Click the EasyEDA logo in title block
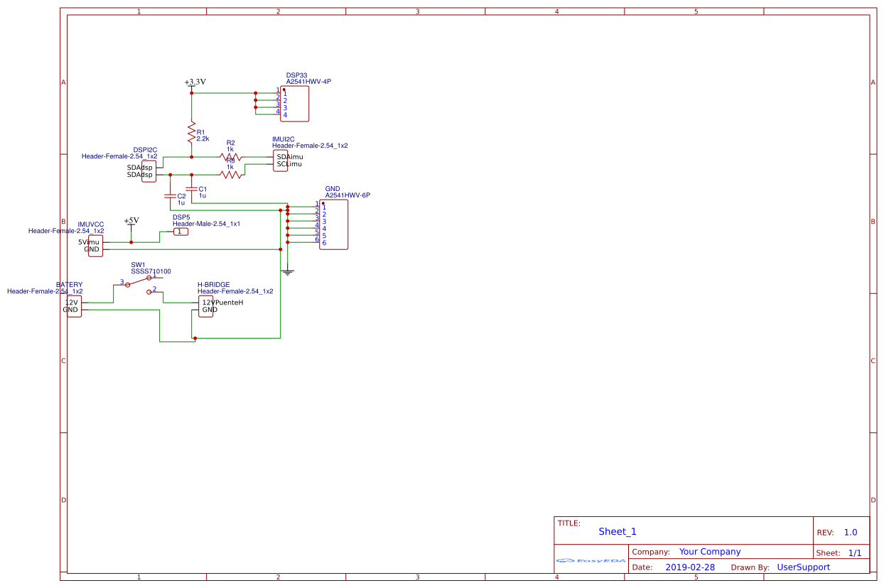Screen dimensions: 884x588 (x=591, y=560)
